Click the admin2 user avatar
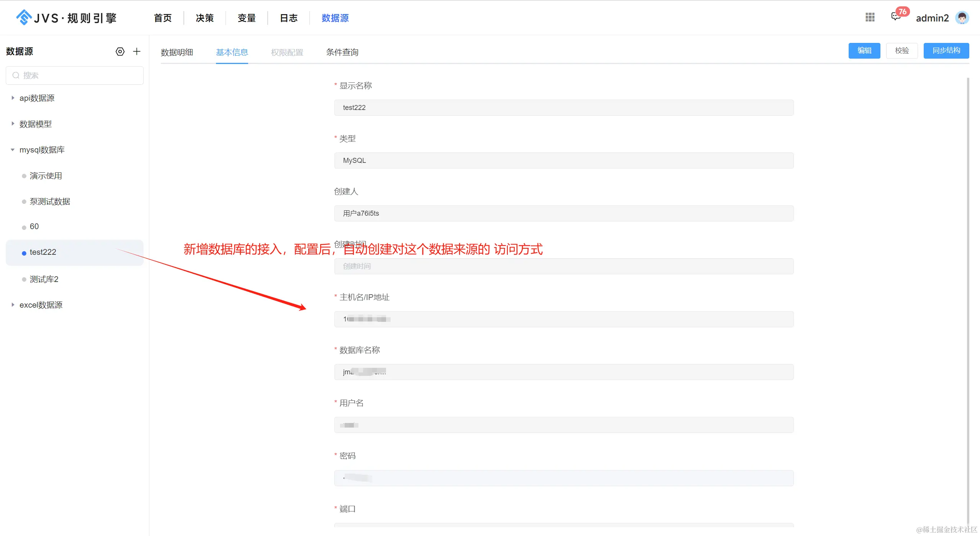 pyautogui.click(x=962, y=18)
